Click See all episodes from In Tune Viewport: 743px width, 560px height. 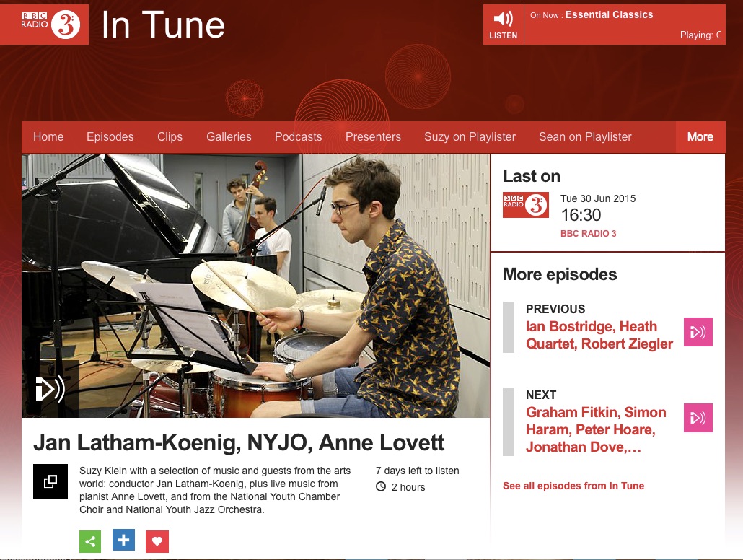pyautogui.click(x=573, y=486)
